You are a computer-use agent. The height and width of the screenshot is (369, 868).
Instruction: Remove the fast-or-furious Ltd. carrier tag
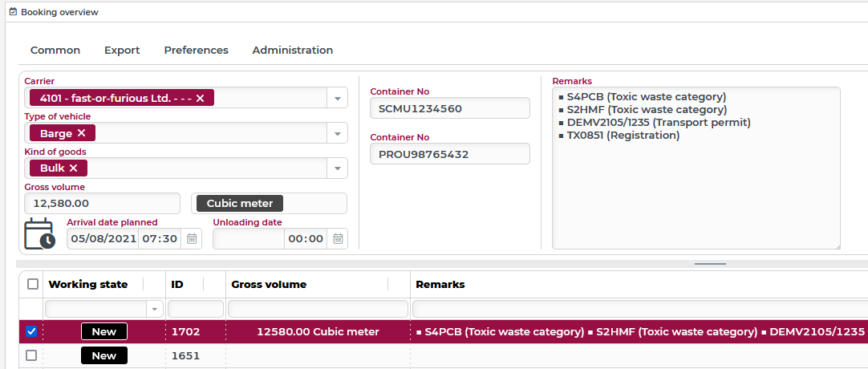point(201,98)
